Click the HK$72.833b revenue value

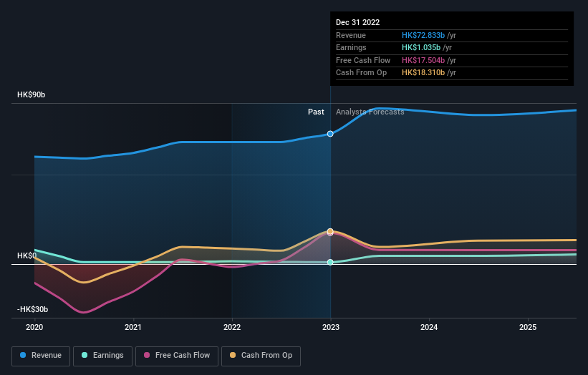point(423,35)
